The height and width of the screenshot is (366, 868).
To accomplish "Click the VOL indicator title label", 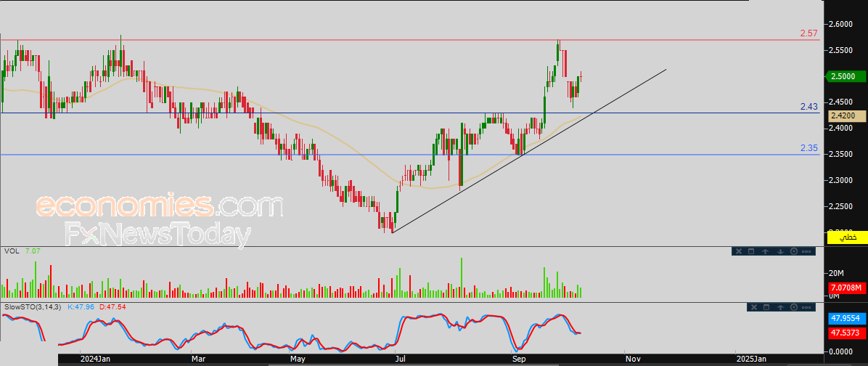I will [11, 251].
